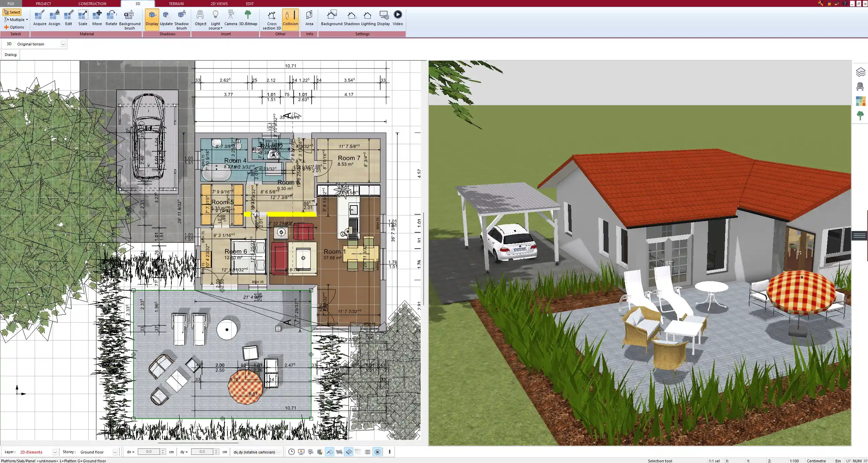Image resolution: width=868 pixels, height=463 pixels.
Task: Switch to the 2D VIEWS tab
Action: (x=219, y=3)
